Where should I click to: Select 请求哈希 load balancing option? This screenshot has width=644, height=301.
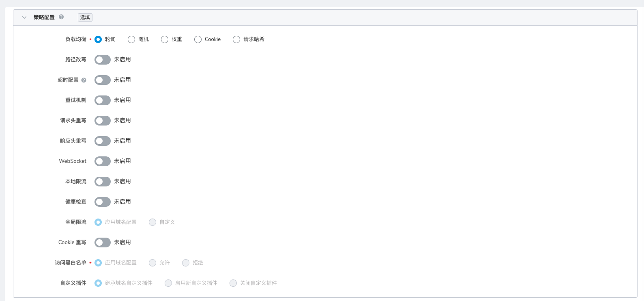(236, 39)
